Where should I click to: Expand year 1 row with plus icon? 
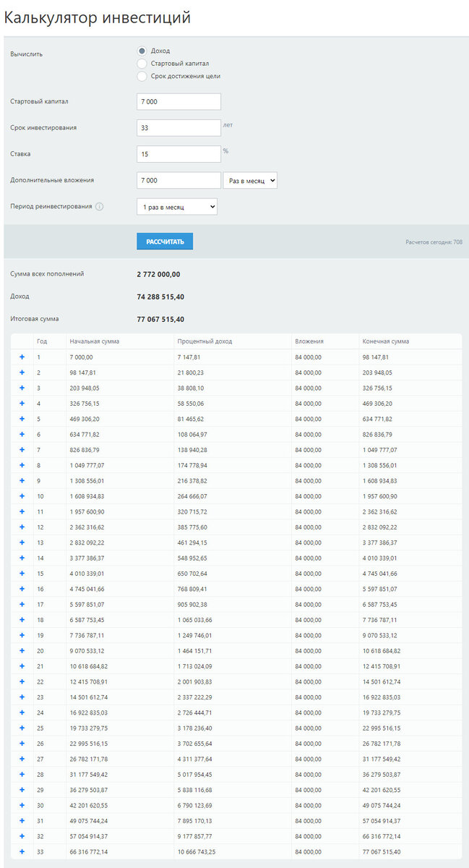tap(22, 357)
